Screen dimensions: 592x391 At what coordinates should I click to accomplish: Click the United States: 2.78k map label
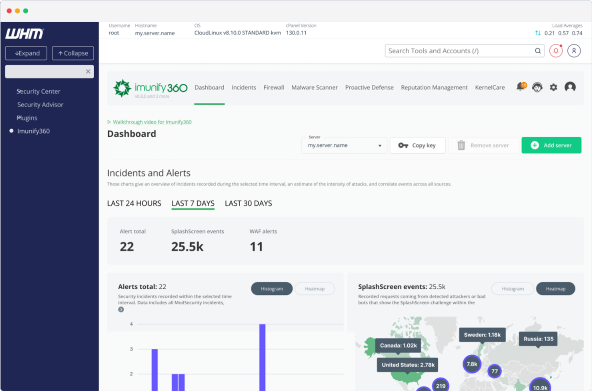point(408,365)
